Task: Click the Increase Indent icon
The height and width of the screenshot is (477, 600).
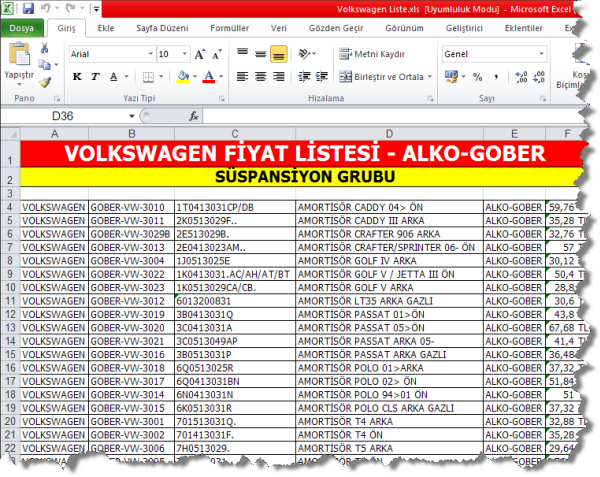Action: 322,77
